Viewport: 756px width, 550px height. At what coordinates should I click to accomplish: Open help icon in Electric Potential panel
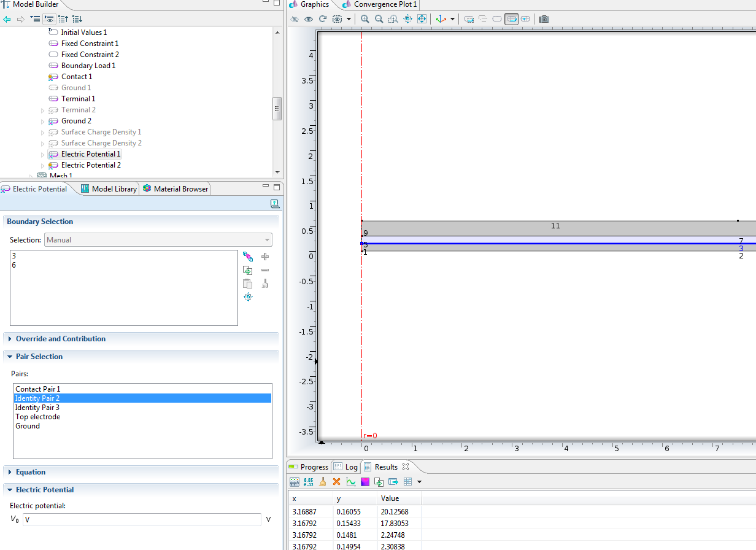click(x=275, y=204)
